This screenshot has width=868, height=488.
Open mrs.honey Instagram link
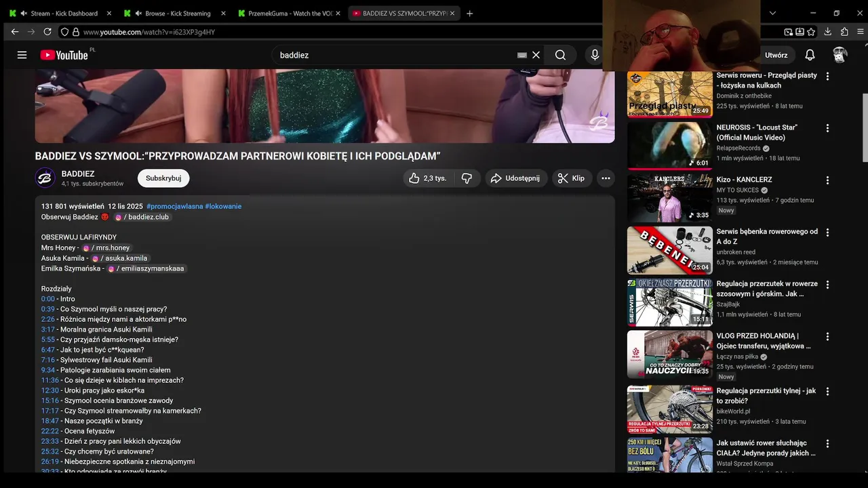(106, 248)
